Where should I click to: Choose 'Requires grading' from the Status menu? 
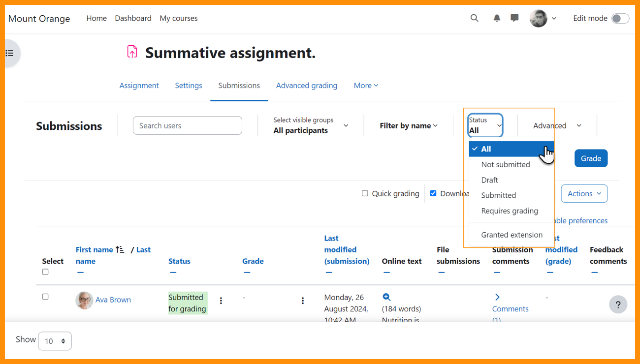pyautogui.click(x=510, y=211)
